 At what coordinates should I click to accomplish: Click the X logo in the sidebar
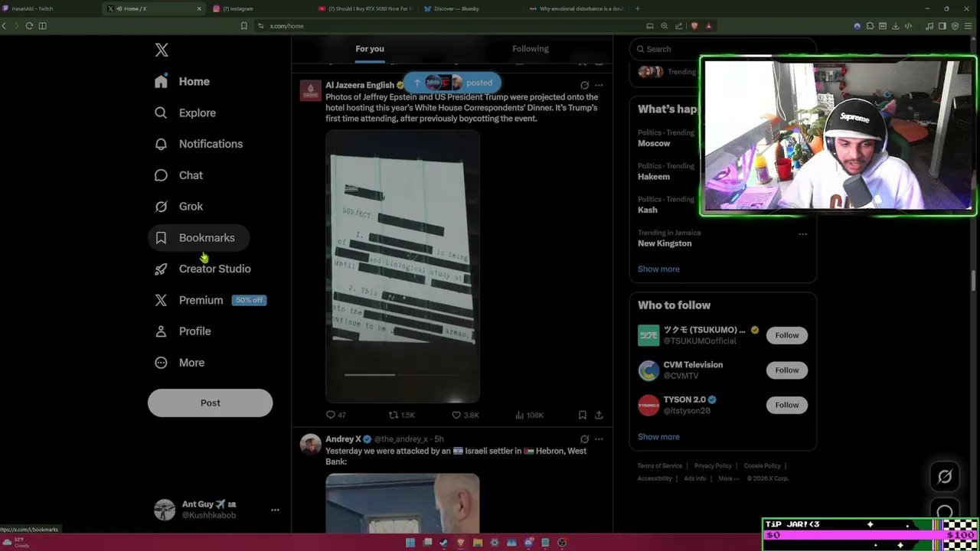pos(162,50)
